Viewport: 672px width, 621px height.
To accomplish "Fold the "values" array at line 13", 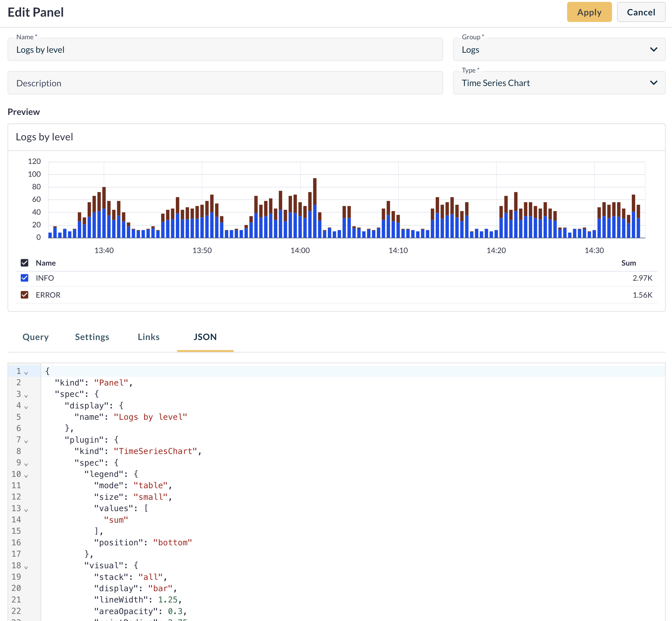I will pos(26,510).
